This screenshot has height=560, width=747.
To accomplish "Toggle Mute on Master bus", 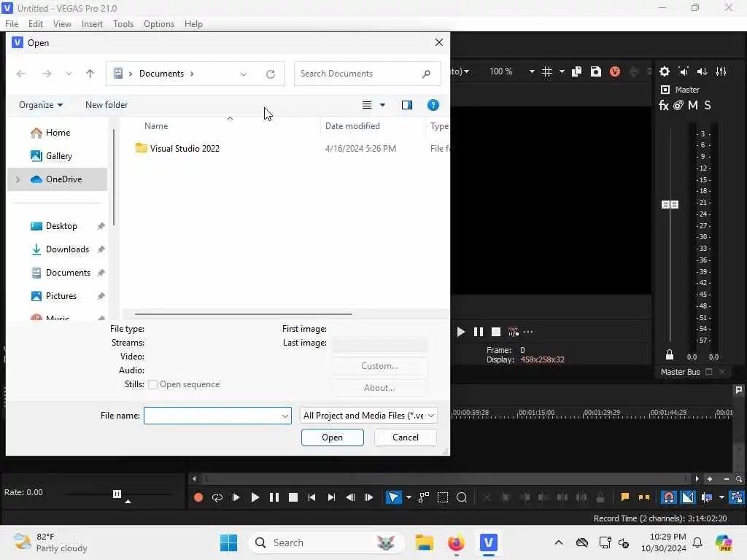I will pyautogui.click(x=693, y=105).
